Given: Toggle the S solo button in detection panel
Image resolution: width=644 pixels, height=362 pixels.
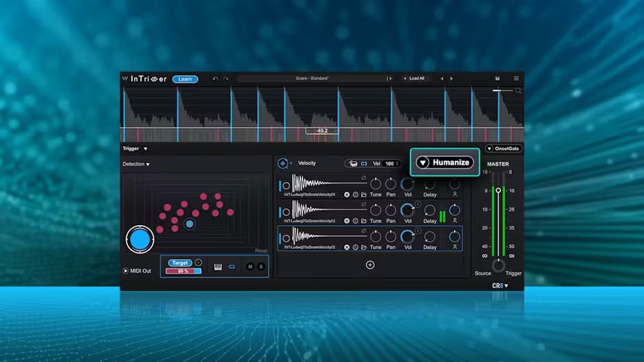Looking at the screenshot, I should pyautogui.click(x=261, y=267).
